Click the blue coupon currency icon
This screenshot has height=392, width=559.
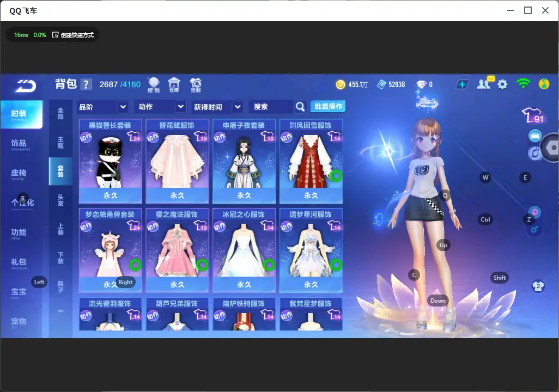pos(381,84)
